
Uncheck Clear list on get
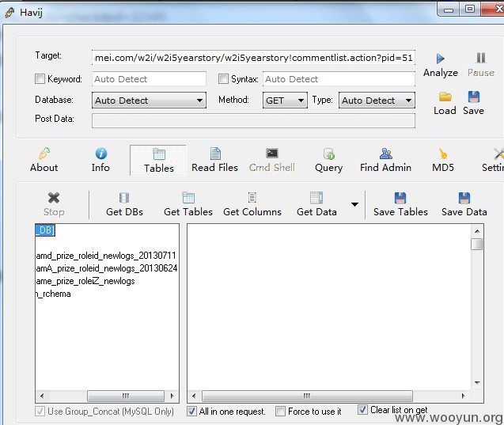[x=362, y=410]
